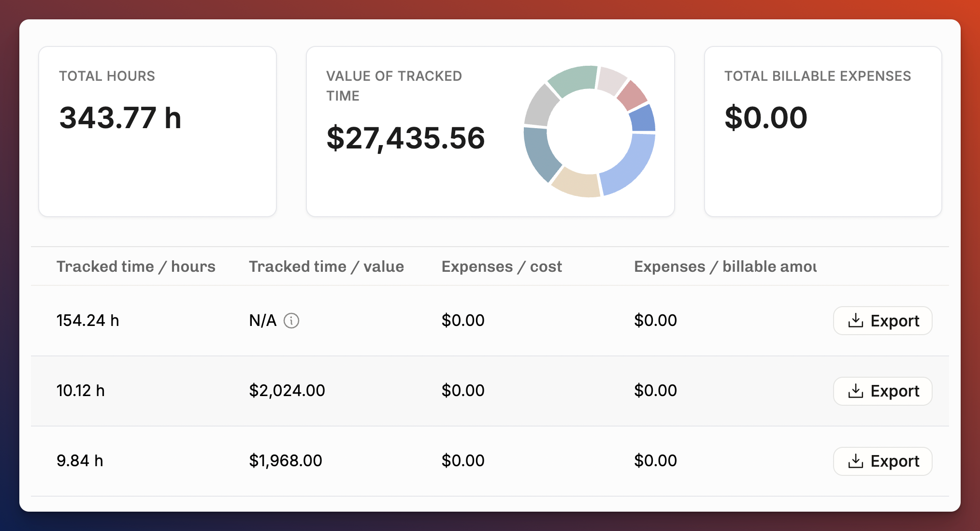Select the light gray donut chart segment
Screen dimensions: 980x531
click(540, 106)
